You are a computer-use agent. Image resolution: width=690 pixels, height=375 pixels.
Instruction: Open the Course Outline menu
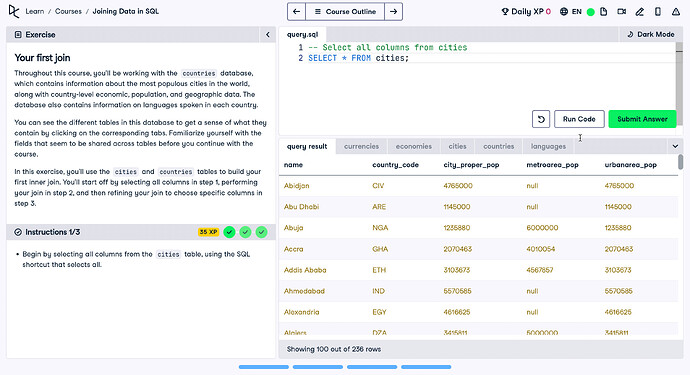(345, 11)
